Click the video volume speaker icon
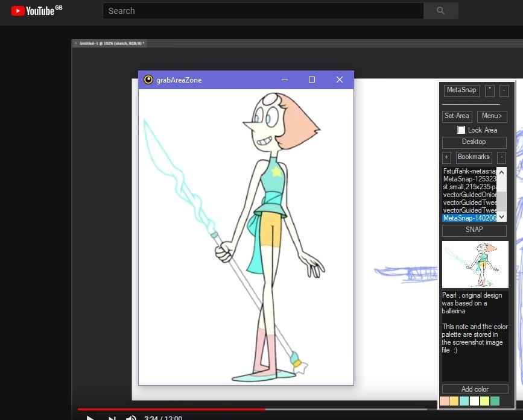The image size is (523, 420). pyautogui.click(x=131, y=418)
